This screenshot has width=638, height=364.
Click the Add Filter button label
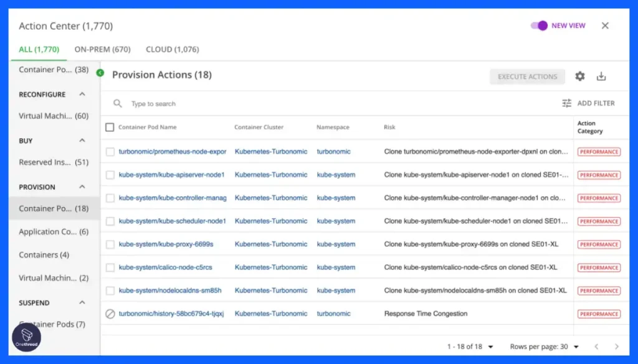(x=596, y=103)
